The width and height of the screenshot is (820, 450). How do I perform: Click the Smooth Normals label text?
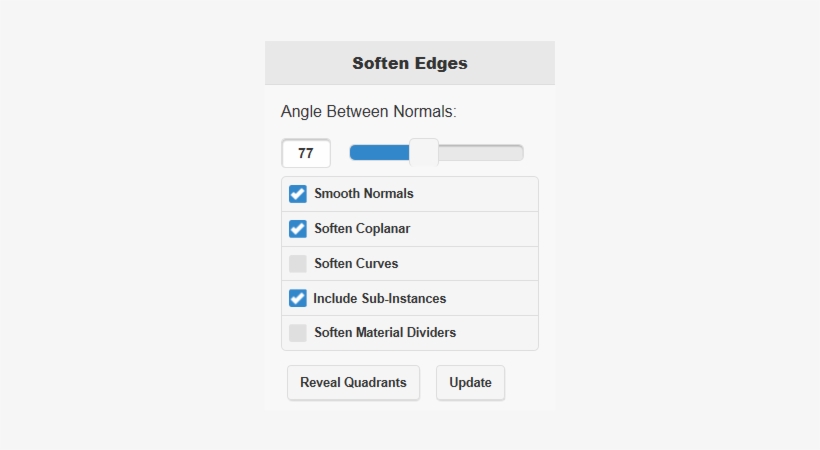[x=363, y=194]
